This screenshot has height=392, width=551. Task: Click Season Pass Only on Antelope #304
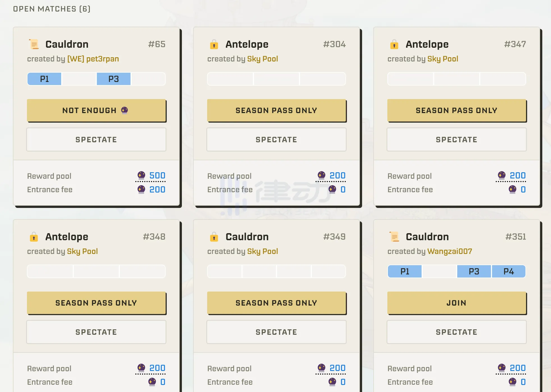click(x=276, y=110)
